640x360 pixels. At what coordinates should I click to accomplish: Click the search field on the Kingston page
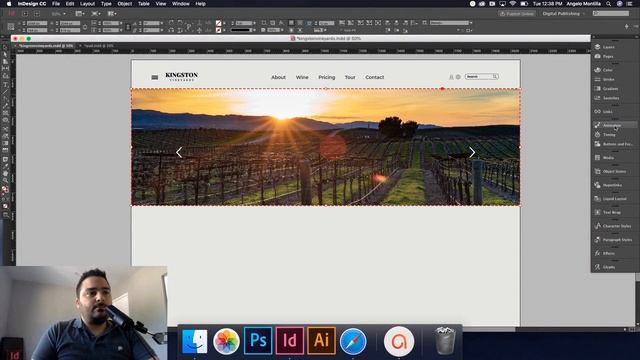coord(482,77)
